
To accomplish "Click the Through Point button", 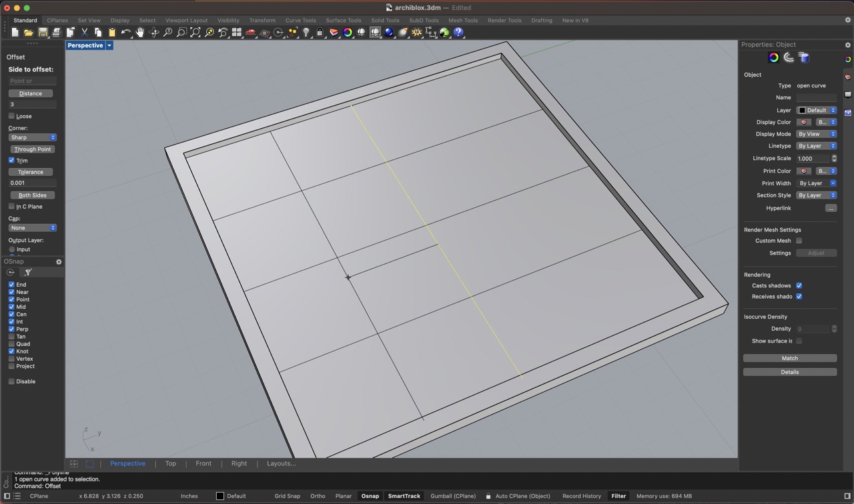I will pos(33,149).
